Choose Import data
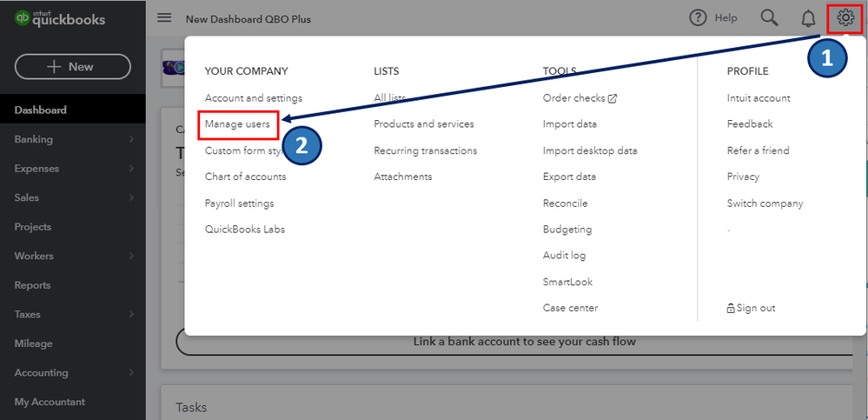Image resolution: width=868 pixels, height=420 pixels. (570, 124)
